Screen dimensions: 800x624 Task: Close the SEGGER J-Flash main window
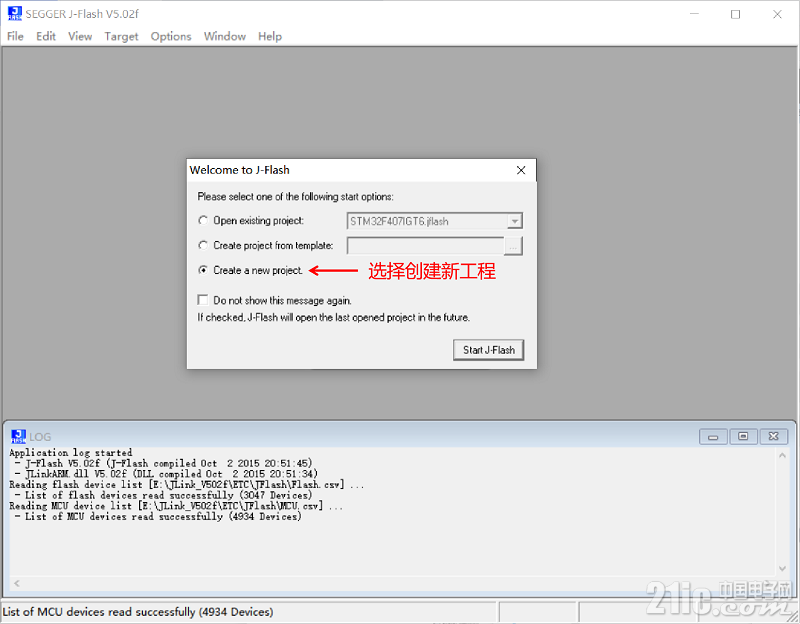777,14
